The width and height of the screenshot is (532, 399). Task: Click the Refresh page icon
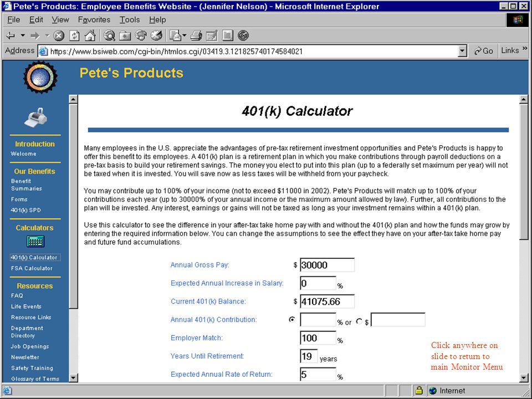pyautogui.click(x=74, y=35)
